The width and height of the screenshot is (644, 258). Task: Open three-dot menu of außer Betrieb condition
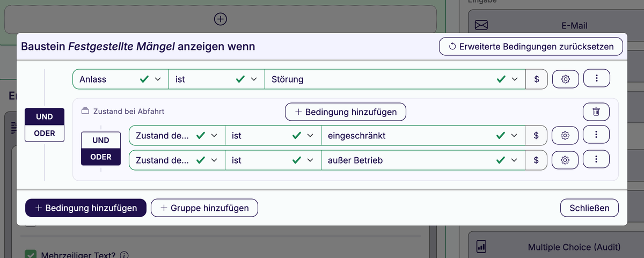(x=597, y=159)
